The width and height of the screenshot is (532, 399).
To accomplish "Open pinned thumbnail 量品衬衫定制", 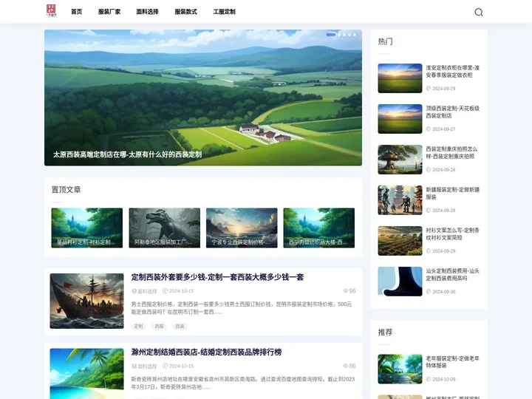I will coord(87,228).
